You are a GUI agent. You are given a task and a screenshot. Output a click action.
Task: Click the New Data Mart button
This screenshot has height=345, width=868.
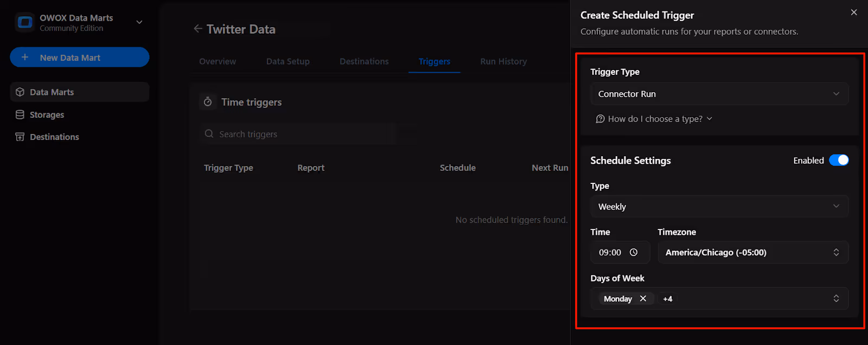click(x=80, y=57)
